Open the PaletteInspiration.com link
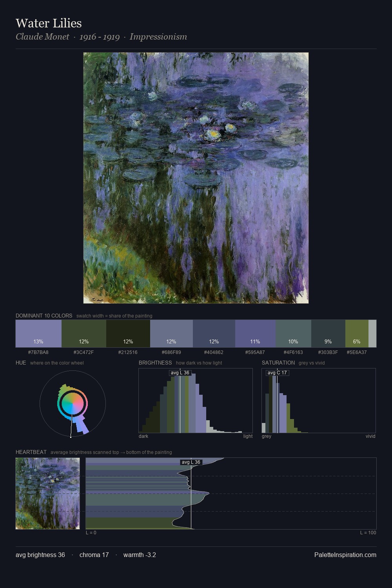Viewport: 392px width, 588px height. tap(345, 555)
